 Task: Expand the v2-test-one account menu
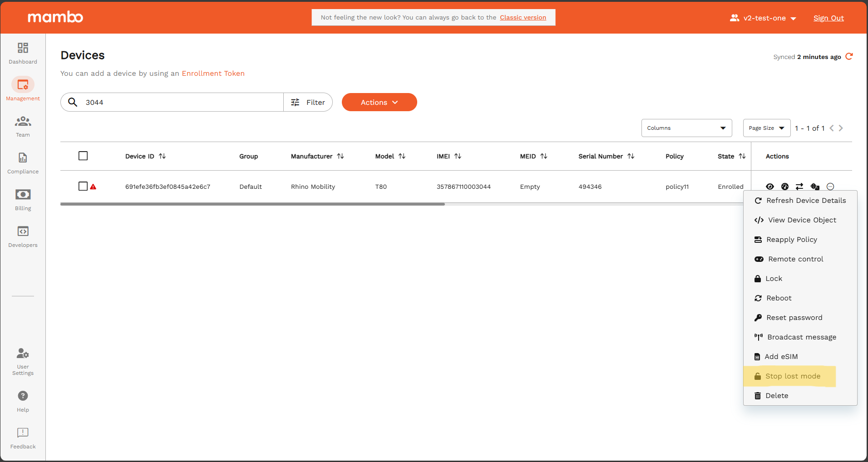coord(764,18)
